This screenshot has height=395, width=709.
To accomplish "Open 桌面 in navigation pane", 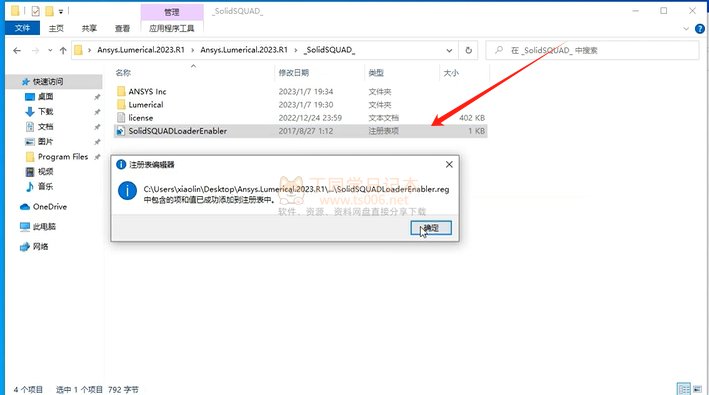I will click(45, 96).
